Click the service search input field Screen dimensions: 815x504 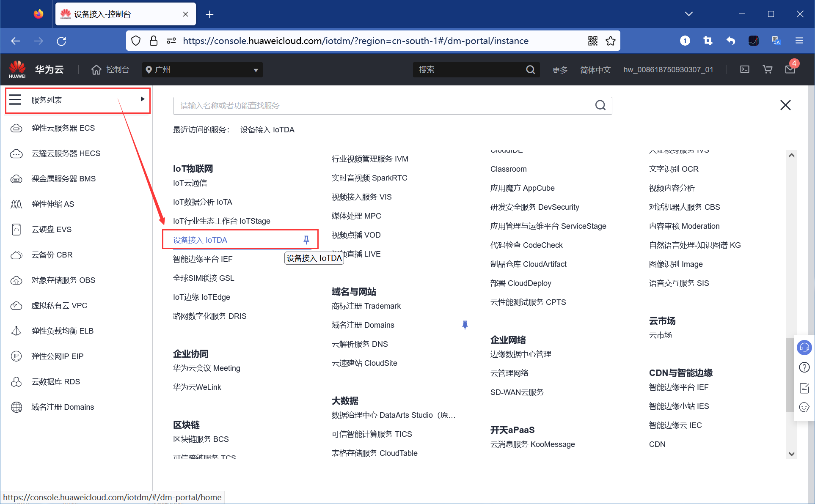(381, 105)
